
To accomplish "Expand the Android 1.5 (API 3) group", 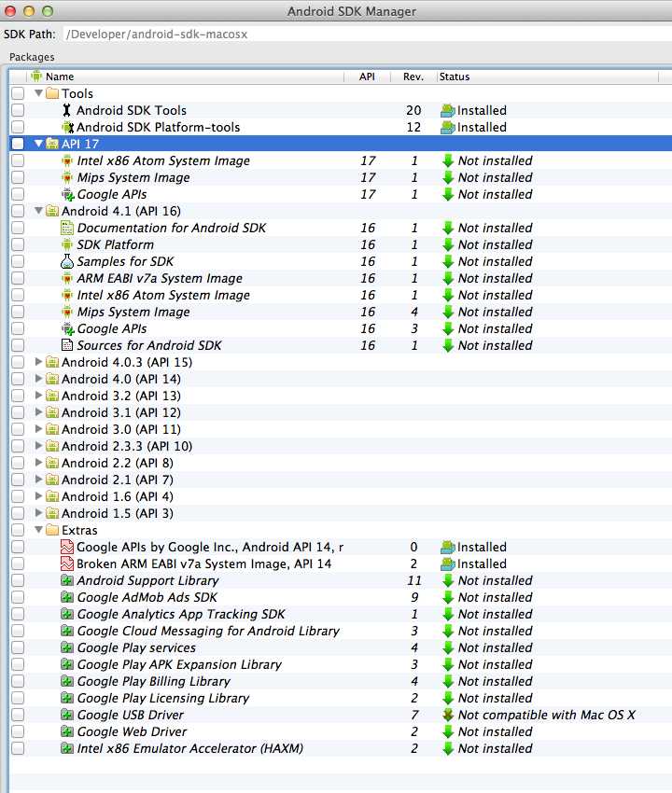I will point(38,513).
